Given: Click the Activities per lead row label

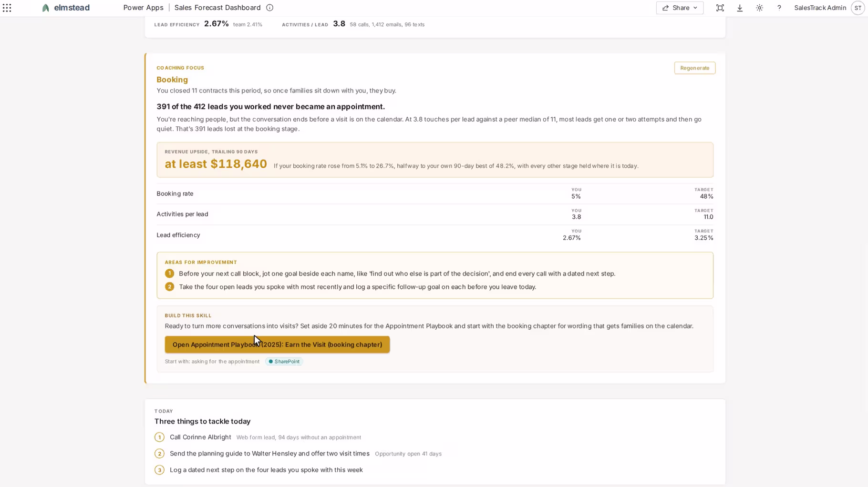Looking at the screenshot, I should coord(182,214).
